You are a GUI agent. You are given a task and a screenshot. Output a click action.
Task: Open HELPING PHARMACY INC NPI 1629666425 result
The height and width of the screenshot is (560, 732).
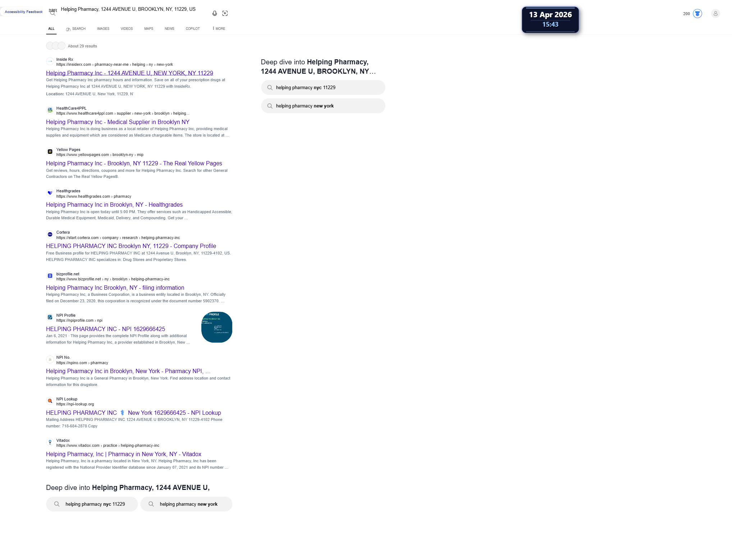pos(105,329)
